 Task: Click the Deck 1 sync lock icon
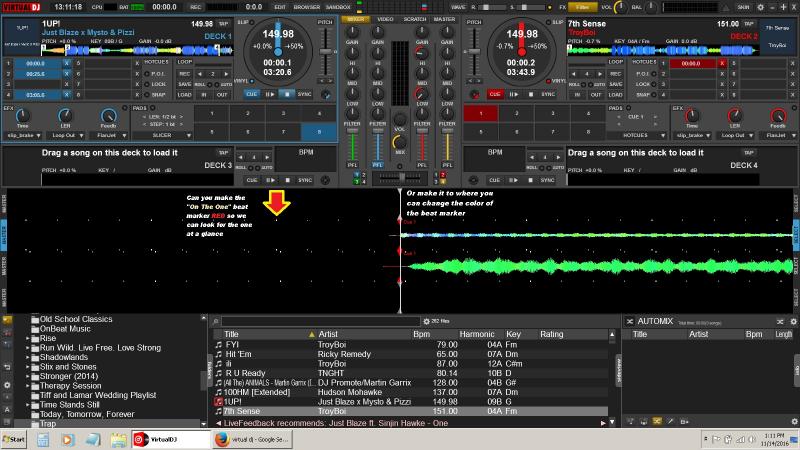coord(326,94)
